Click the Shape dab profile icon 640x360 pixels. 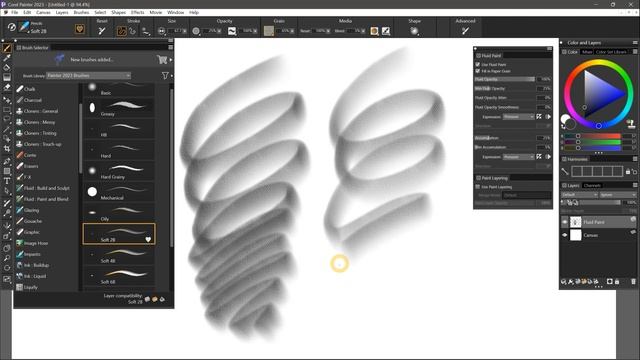[414, 31]
